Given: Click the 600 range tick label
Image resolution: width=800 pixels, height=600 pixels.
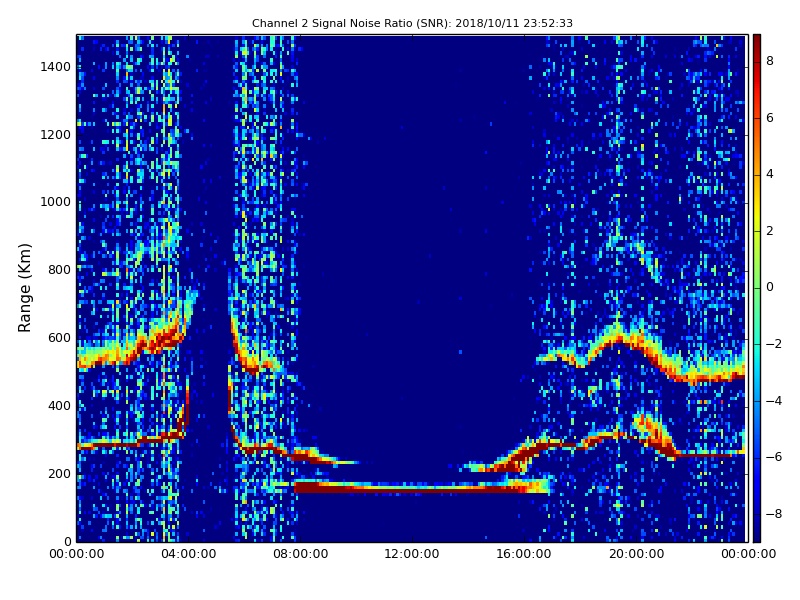Looking at the screenshot, I should [x=59, y=338].
